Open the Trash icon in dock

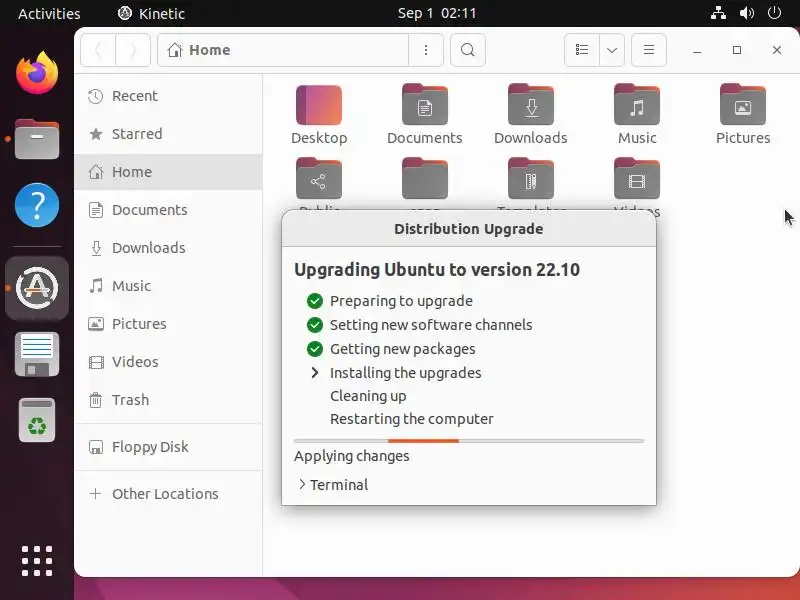pyautogui.click(x=37, y=420)
